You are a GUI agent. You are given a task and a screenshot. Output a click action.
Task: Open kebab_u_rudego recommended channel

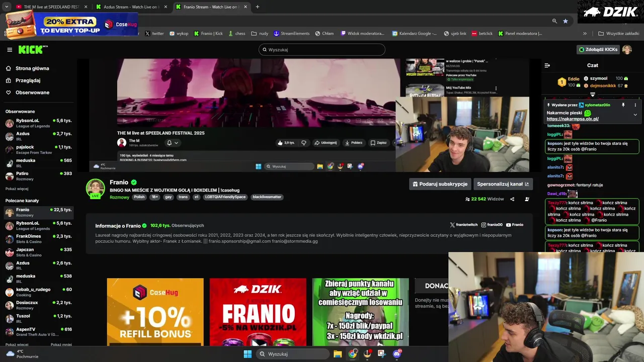click(39, 292)
